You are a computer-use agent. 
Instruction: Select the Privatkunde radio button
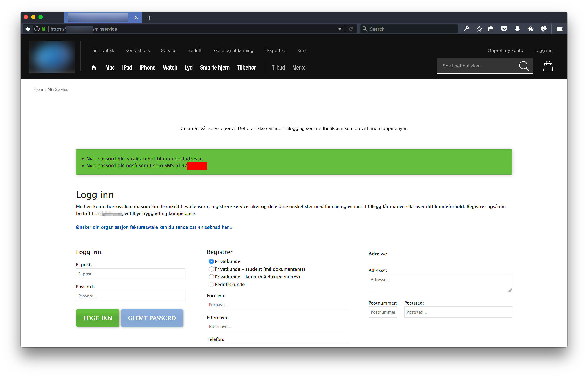pos(211,261)
